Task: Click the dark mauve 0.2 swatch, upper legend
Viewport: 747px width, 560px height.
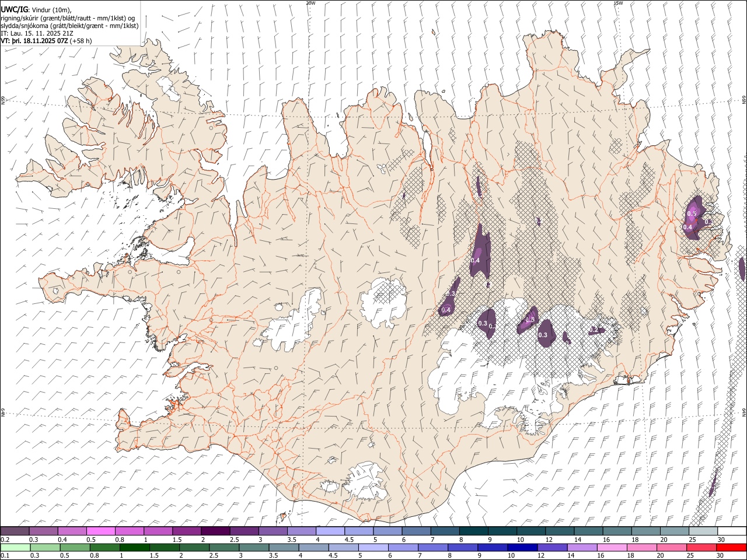Action: pyautogui.click(x=15, y=531)
